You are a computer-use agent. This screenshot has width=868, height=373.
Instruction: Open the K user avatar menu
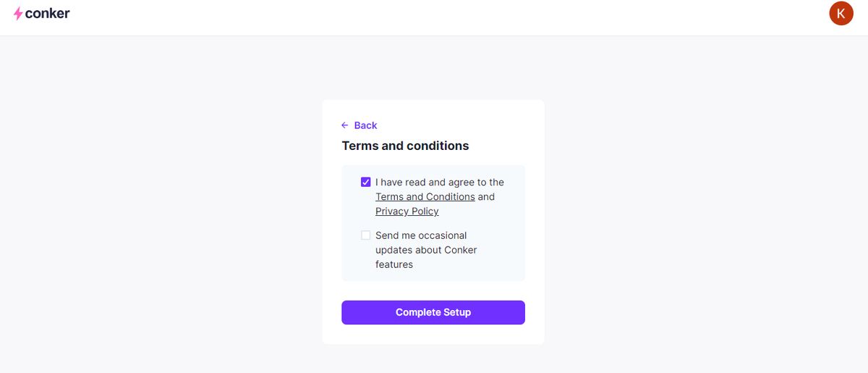click(841, 13)
